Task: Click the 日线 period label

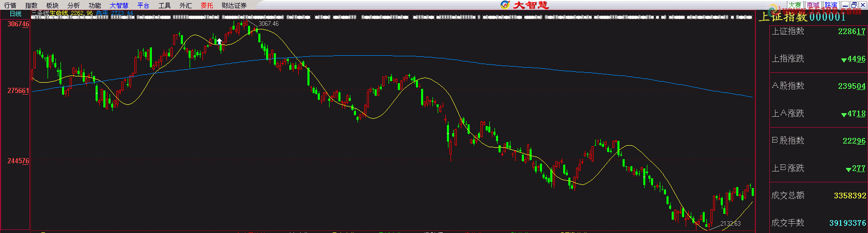Action: click(x=16, y=14)
